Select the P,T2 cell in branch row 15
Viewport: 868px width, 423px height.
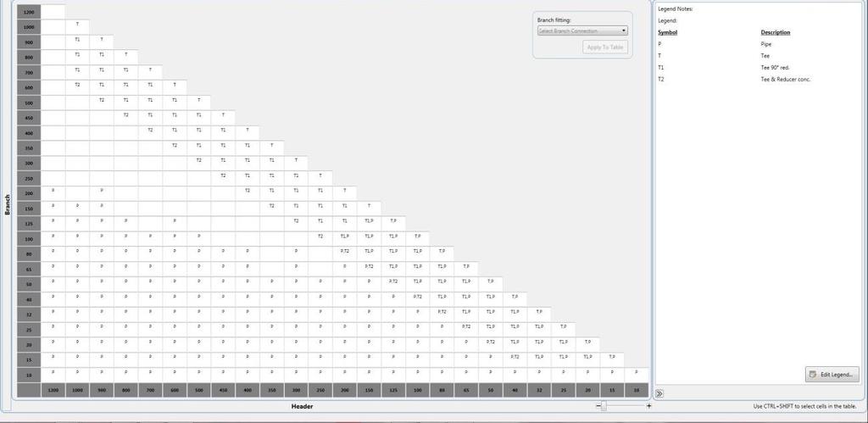click(x=515, y=360)
